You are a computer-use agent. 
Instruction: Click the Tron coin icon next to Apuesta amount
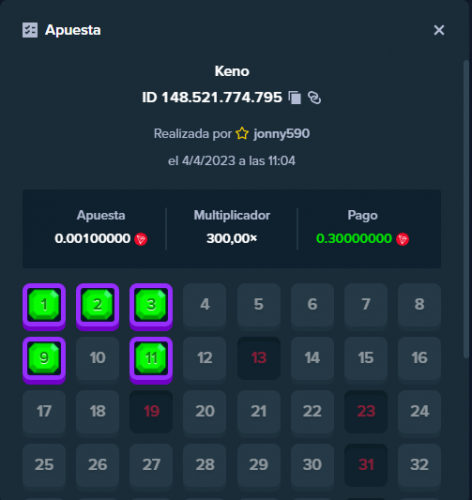pos(141,239)
